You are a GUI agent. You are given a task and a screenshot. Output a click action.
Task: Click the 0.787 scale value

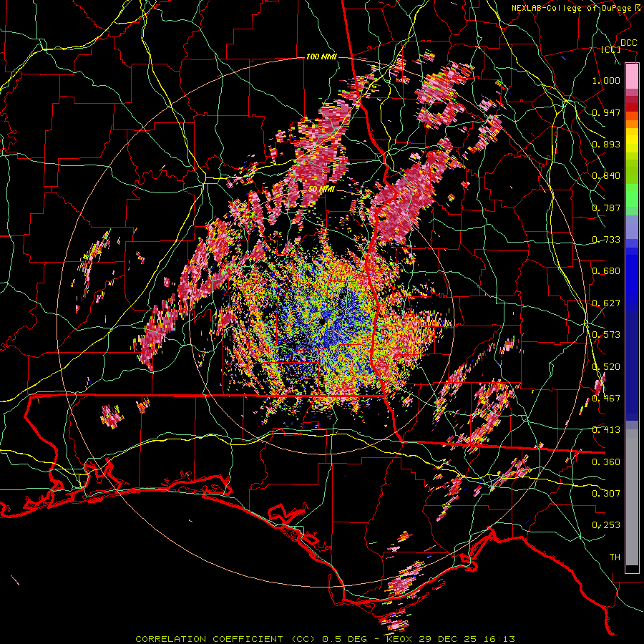click(x=606, y=208)
